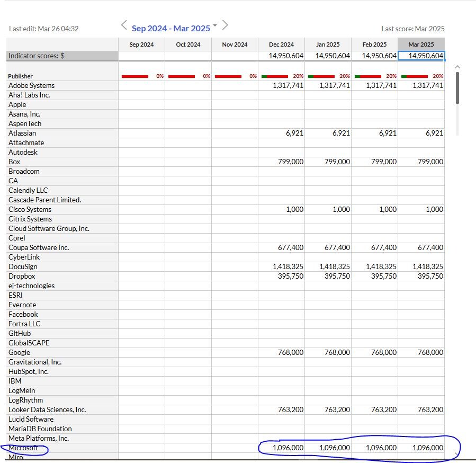Click the vertical scrollbar thumb
The width and height of the screenshot is (476, 463).
pos(457,88)
